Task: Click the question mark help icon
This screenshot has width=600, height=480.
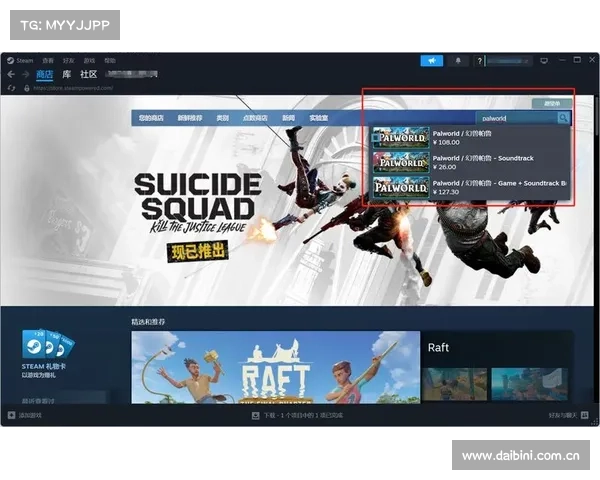Action: (479, 61)
